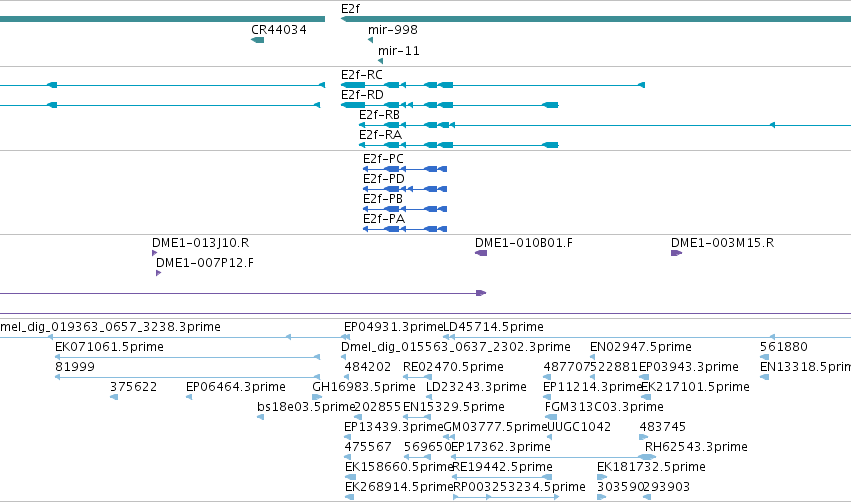
Task: Click the EN02947.5prime EST label
Action: tap(641, 347)
